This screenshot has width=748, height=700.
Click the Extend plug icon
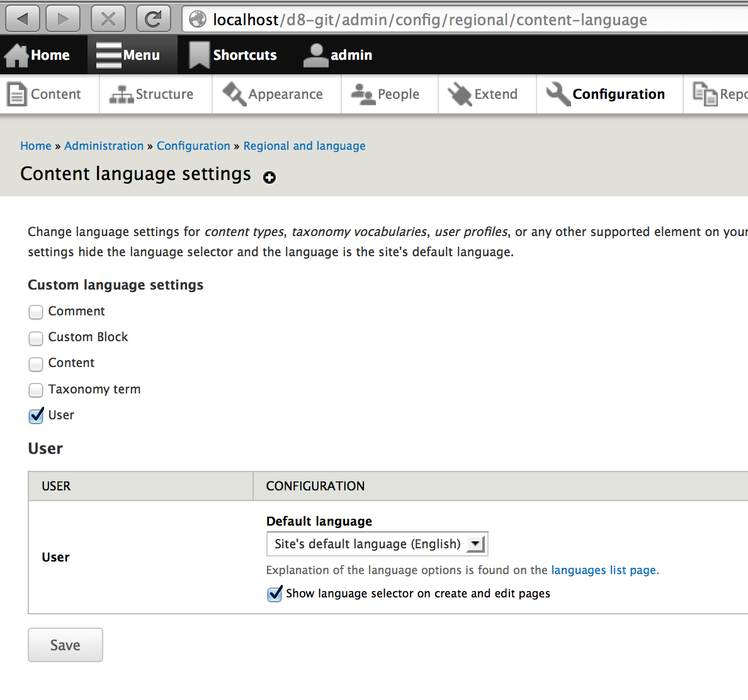click(460, 94)
